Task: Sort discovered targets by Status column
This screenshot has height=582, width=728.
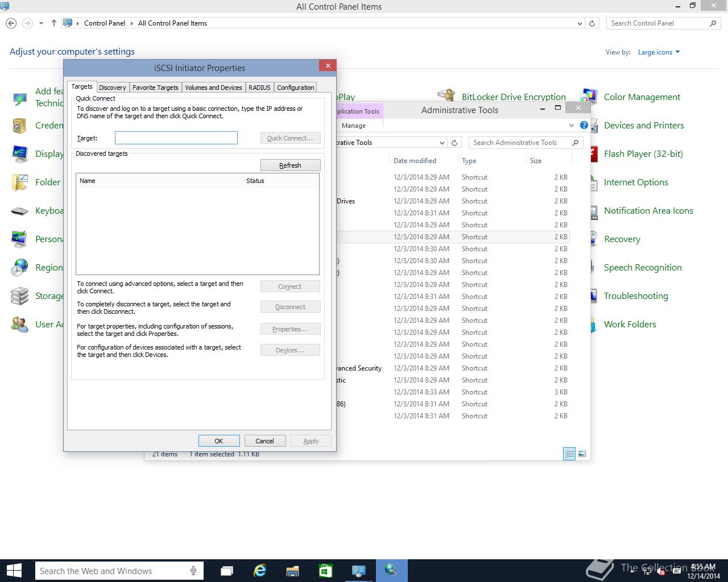Action: [281, 181]
